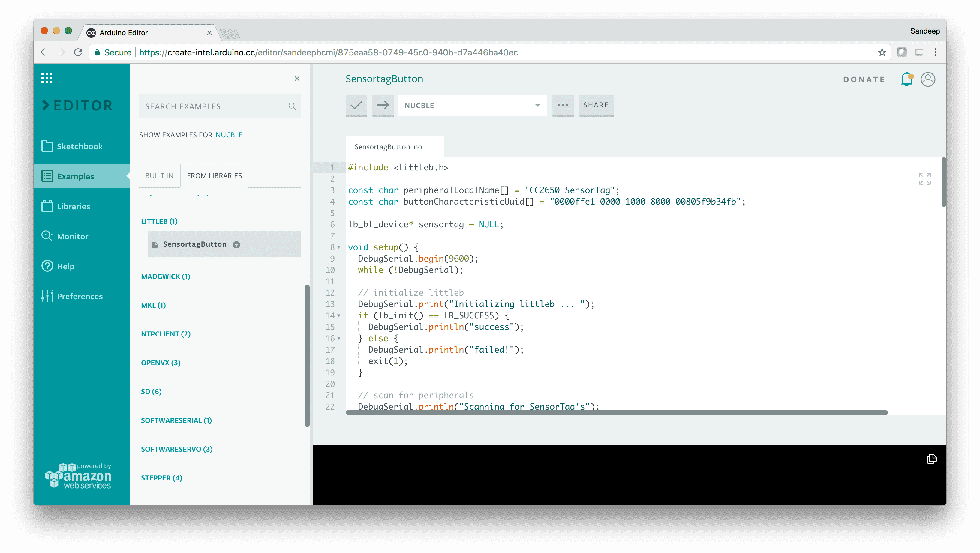Copy console output with copy icon
This screenshot has height=553, width=980.
coord(932,459)
